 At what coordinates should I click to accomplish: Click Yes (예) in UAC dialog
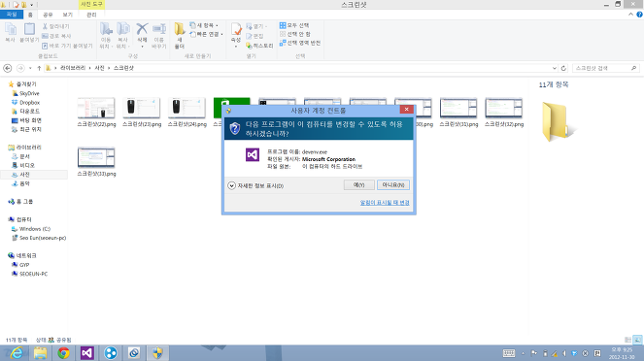(359, 185)
